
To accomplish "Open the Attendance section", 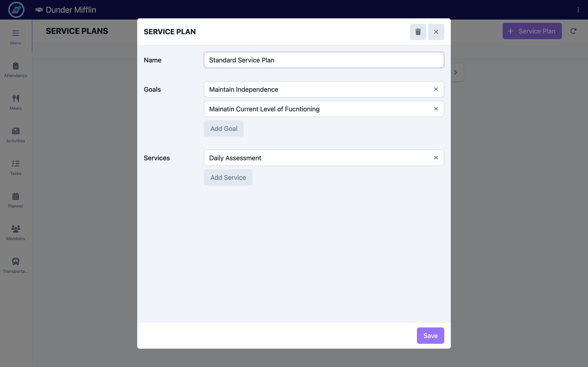I will [x=16, y=70].
